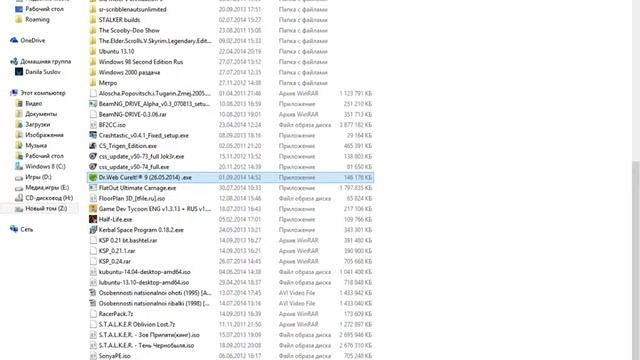Select S.T.A.L.K.E.R Oblivion Lost.7z file name

point(137,324)
